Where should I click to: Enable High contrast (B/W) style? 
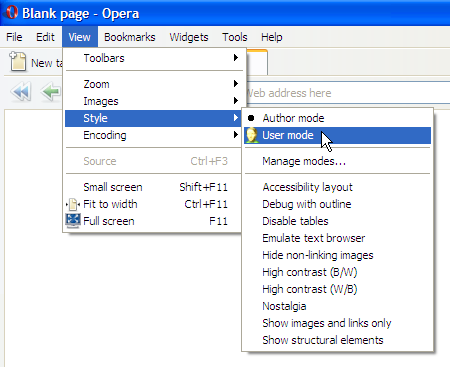[x=337, y=272]
